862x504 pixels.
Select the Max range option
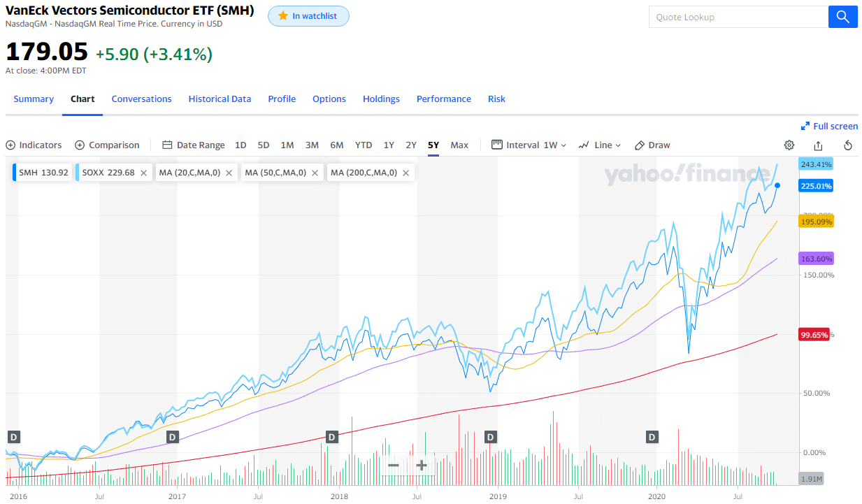tap(459, 145)
